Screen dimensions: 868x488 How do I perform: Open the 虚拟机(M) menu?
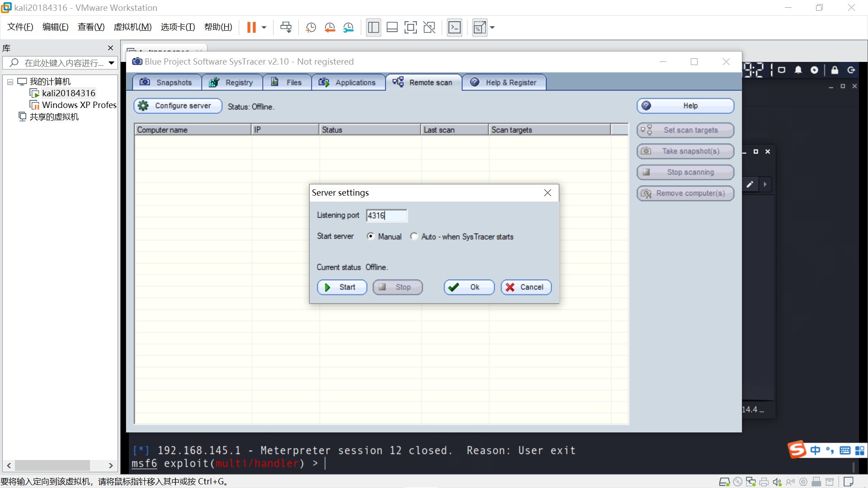pyautogui.click(x=132, y=27)
